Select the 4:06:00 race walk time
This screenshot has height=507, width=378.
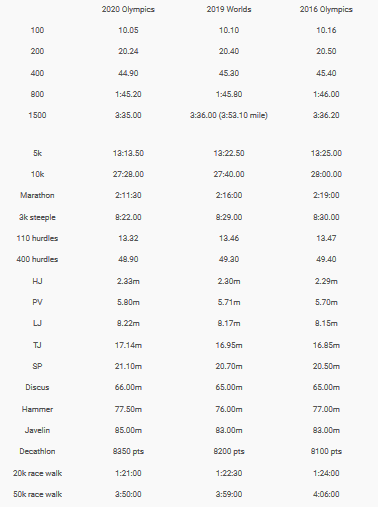[x=326, y=494]
